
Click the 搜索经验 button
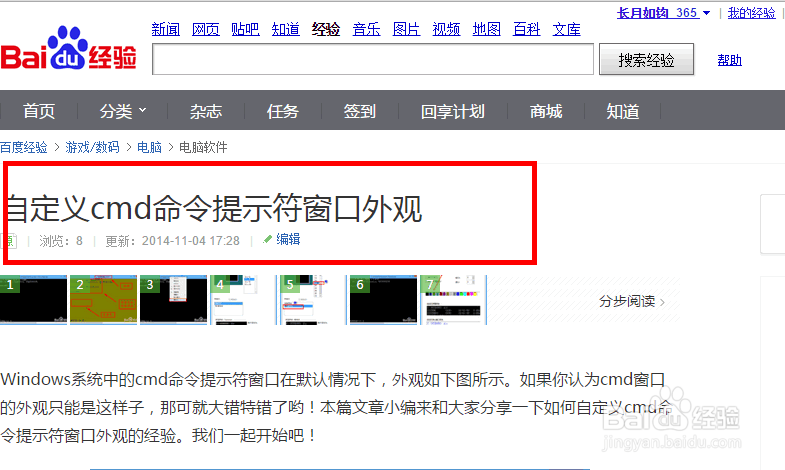[x=646, y=59]
